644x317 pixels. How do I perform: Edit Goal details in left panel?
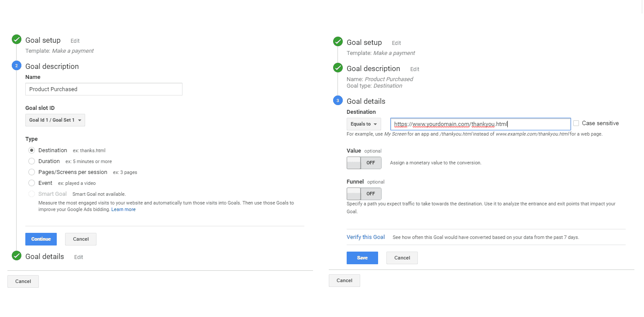pos(79,257)
